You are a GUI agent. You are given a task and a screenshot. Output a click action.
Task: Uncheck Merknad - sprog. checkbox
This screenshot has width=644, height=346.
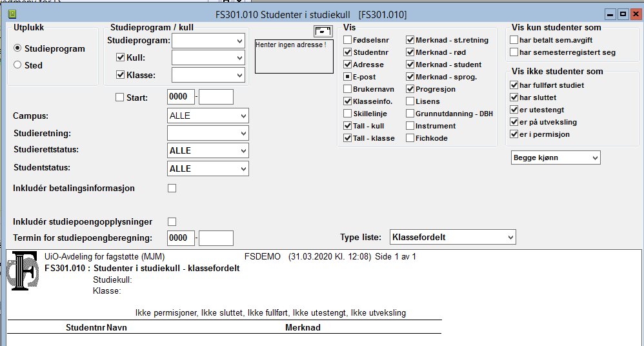pyautogui.click(x=410, y=77)
